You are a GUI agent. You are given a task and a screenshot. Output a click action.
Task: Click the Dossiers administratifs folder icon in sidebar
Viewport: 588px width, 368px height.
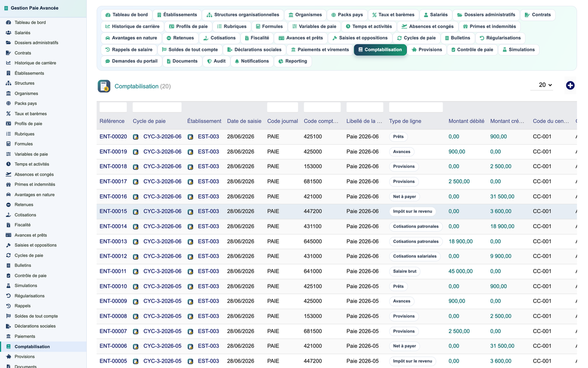(8, 43)
